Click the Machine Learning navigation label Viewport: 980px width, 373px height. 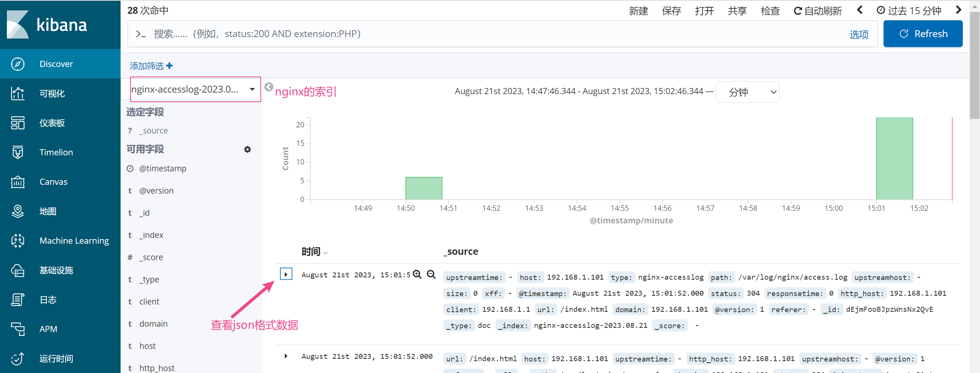pos(74,241)
